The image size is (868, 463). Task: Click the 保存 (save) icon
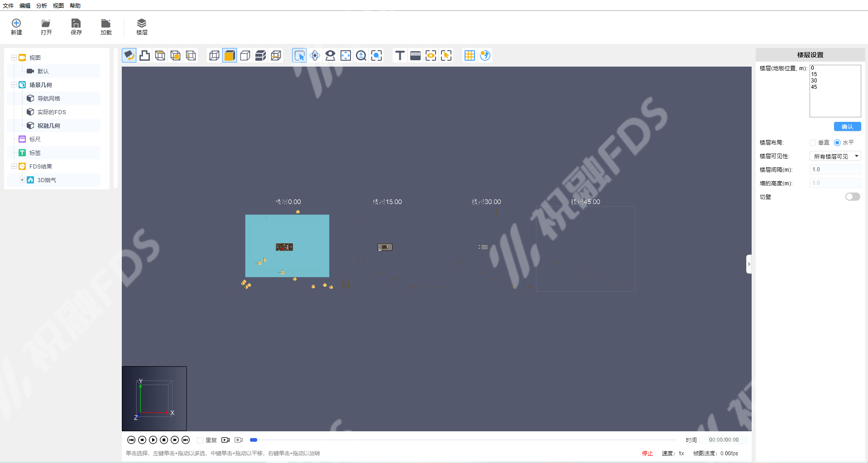76,26
